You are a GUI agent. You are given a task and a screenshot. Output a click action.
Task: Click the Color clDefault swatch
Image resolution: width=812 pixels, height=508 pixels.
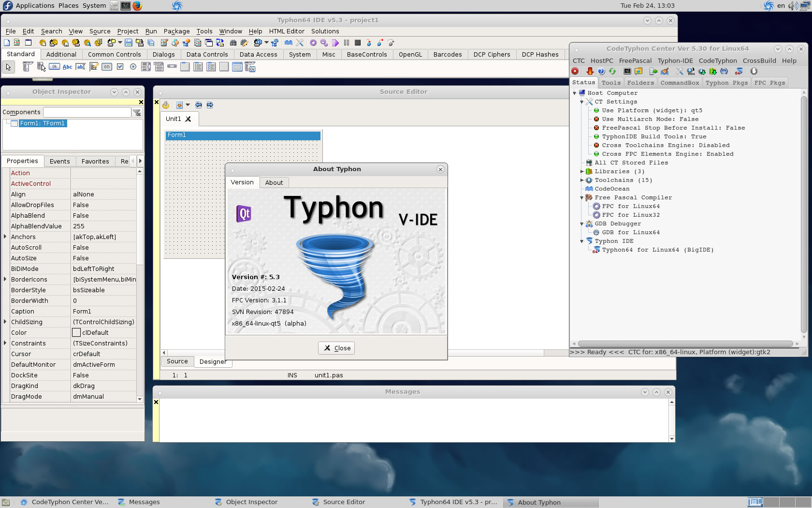click(76, 332)
